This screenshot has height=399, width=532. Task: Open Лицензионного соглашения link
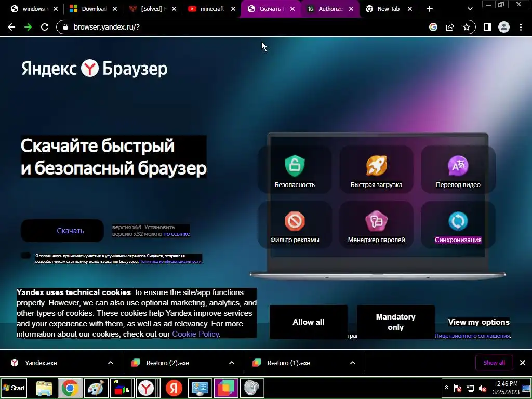pyautogui.click(x=473, y=336)
